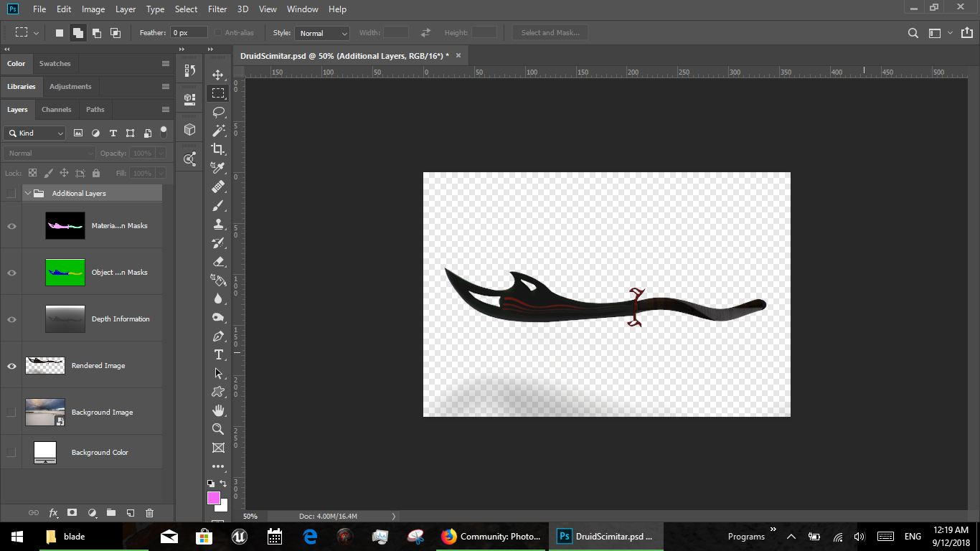Image resolution: width=980 pixels, height=551 pixels.
Task: Switch to the Channels tab
Action: point(56,110)
